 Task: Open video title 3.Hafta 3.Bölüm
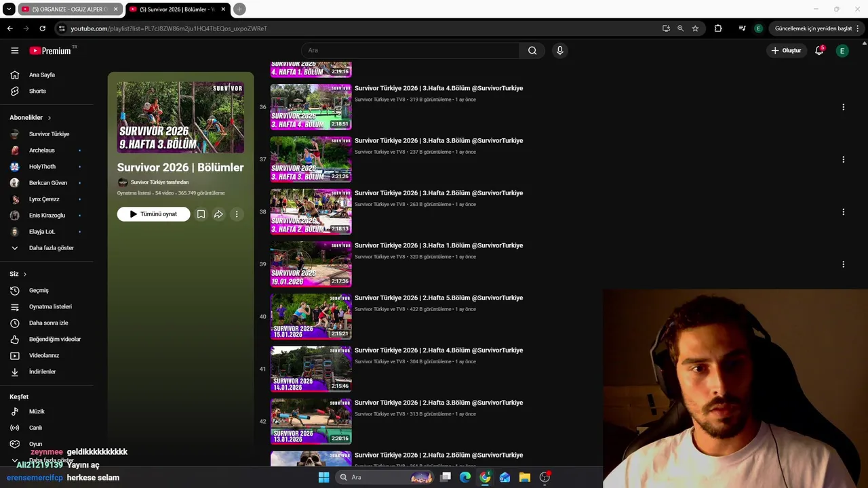(439, 140)
